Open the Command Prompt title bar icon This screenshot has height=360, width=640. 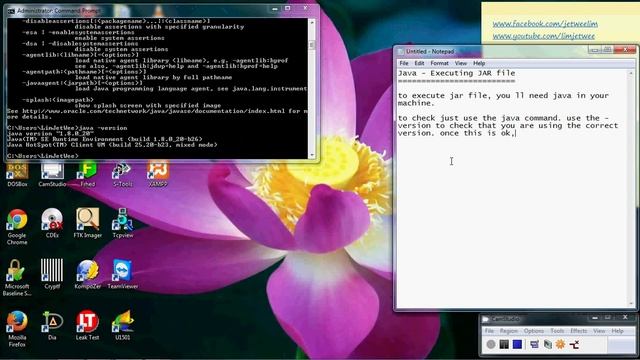pyautogui.click(x=11, y=11)
